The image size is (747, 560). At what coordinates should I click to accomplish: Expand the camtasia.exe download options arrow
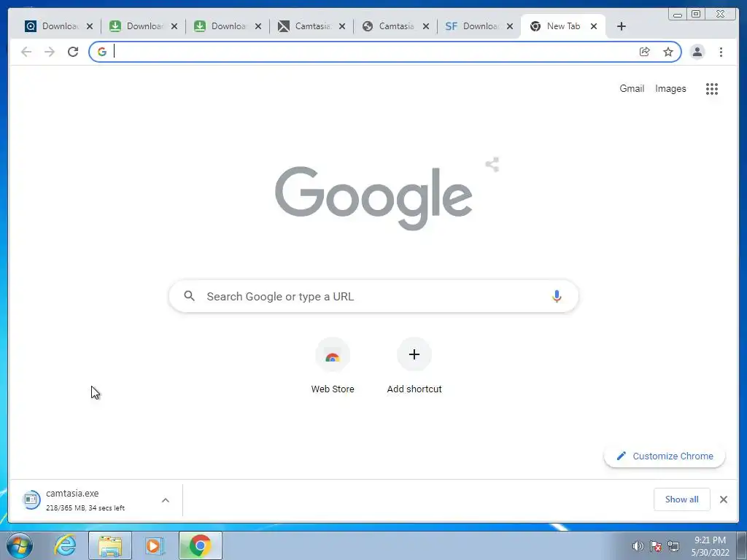pos(166,500)
